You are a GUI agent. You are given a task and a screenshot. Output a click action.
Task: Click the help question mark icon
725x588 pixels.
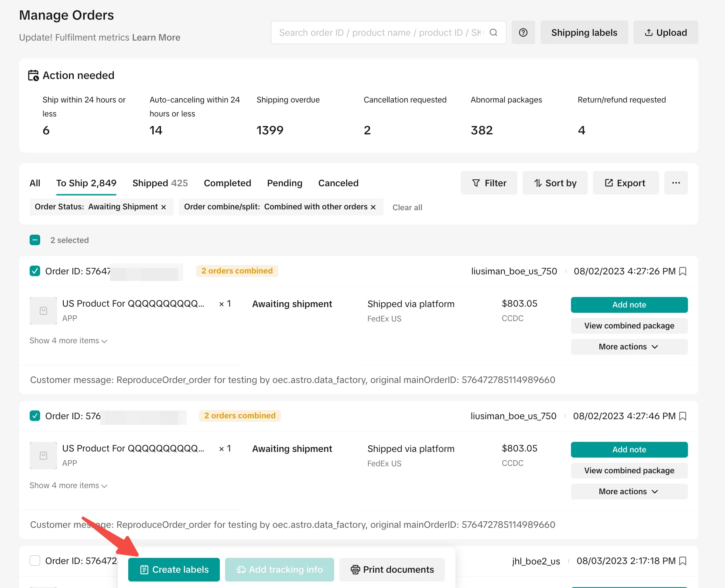[523, 33]
